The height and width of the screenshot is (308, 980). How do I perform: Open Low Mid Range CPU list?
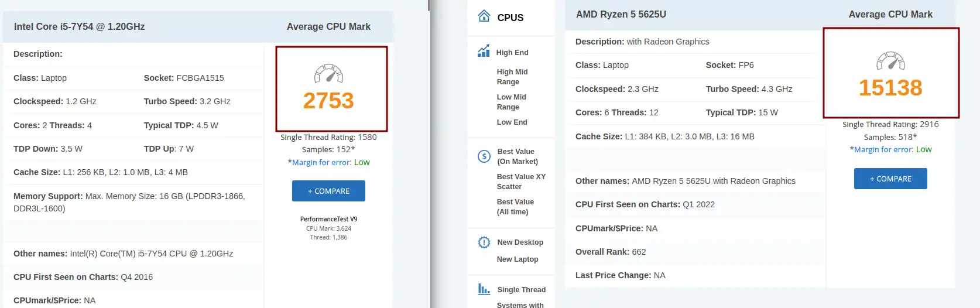pyautogui.click(x=512, y=102)
